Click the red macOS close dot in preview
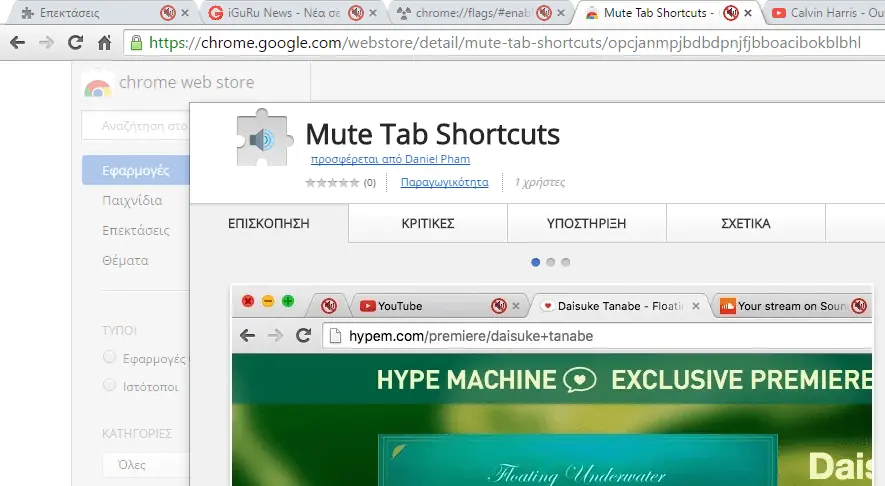 248,301
